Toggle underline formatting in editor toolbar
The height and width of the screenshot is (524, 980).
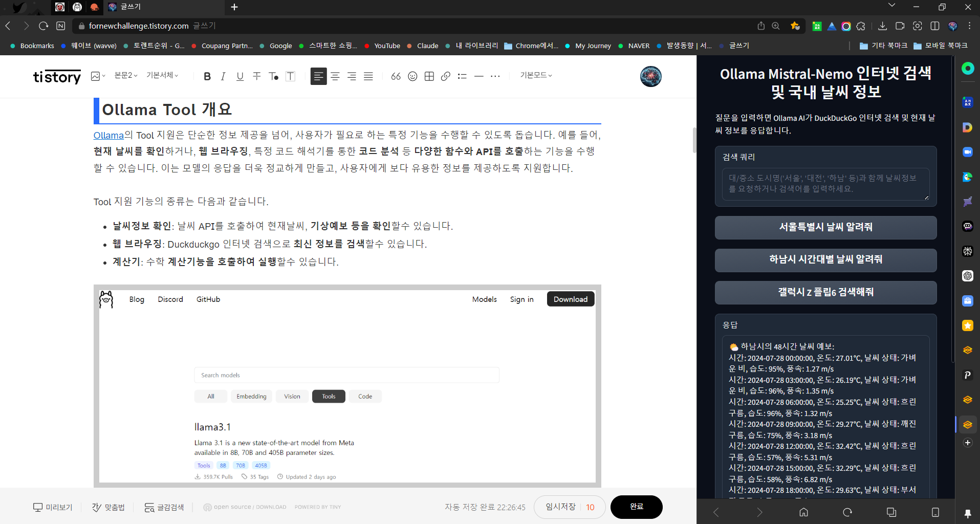coord(240,76)
